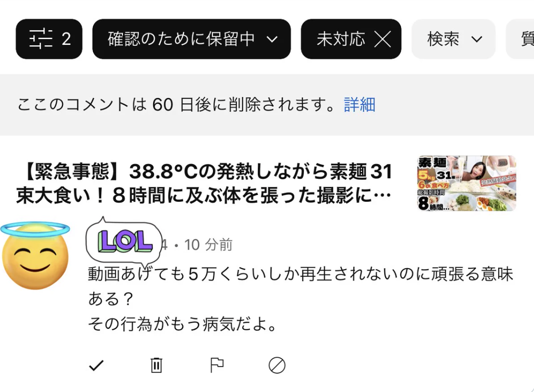Hide user via the circle-slash icon
The width and height of the screenshot is (534, 392).
tap(277, 365)
